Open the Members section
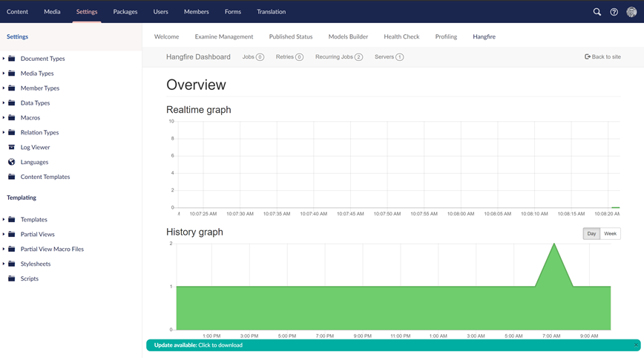 coord(197,11)
